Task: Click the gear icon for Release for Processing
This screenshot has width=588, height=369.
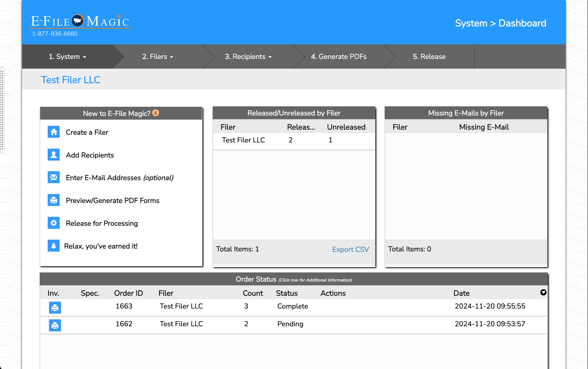Action: (x=53, y=223)
